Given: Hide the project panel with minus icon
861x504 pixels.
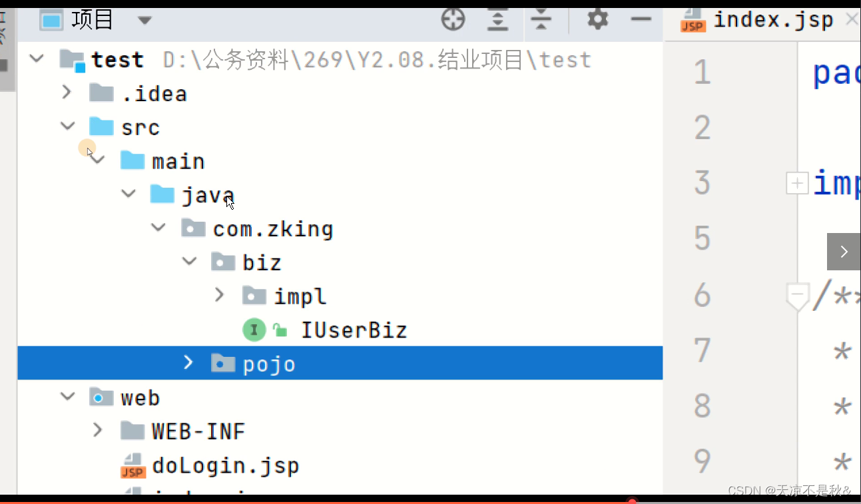Looking at the screenshot, I should (641, 19).
